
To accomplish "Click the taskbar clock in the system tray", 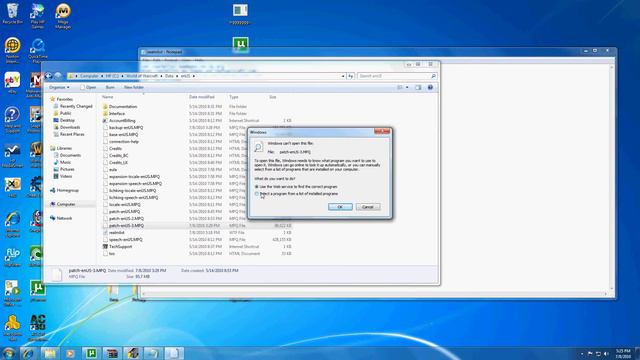I will pyautogui.click(x=623, y=353).
